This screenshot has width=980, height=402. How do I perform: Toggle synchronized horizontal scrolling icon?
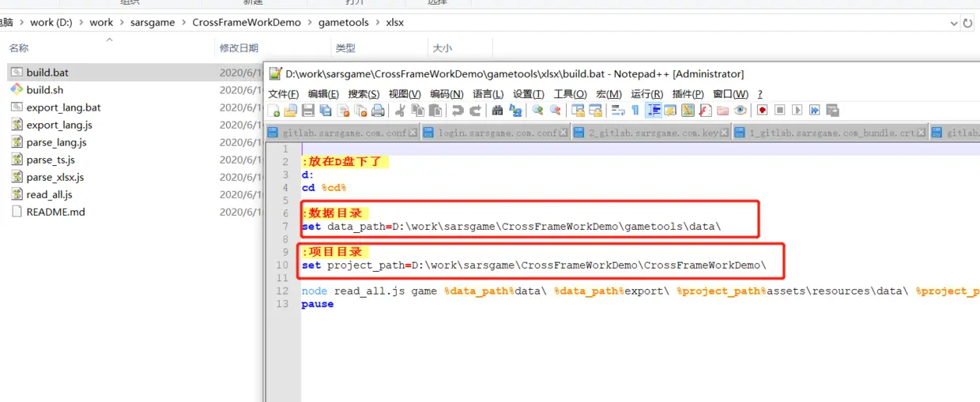tap(595, 111)
